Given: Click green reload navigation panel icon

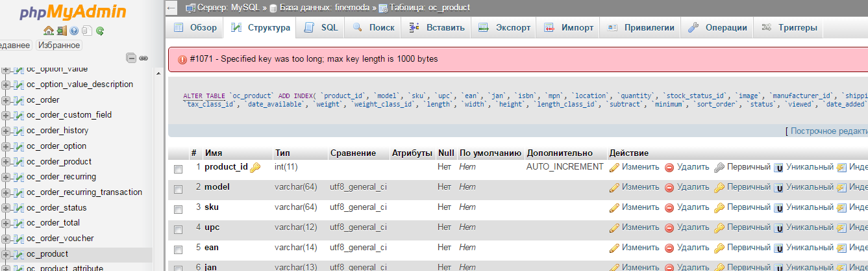Looking at the screenshot, I should pos(100,31).
